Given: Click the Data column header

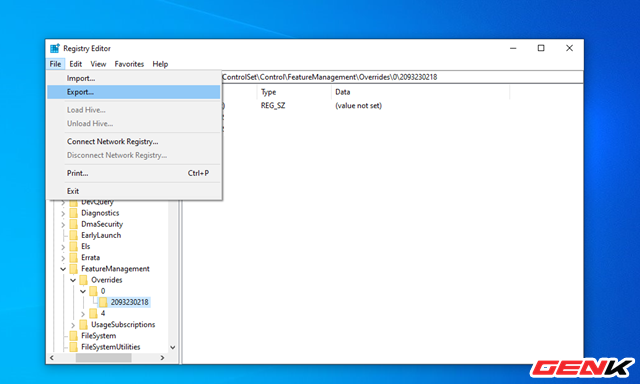Looking at the screenshot, I should [x=420, y=92].
